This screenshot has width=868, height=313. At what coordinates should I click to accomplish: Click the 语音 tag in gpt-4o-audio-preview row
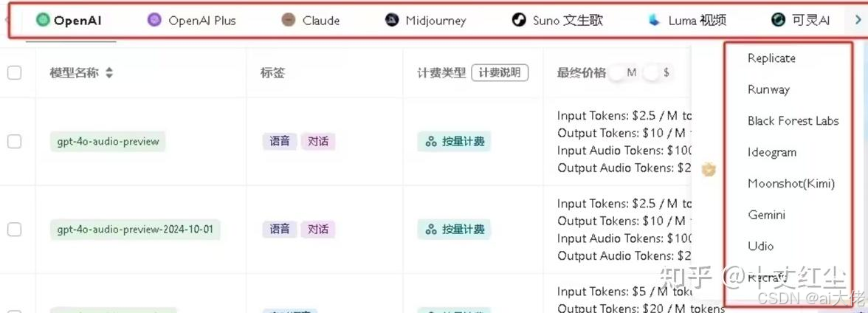tap(280, 141)
